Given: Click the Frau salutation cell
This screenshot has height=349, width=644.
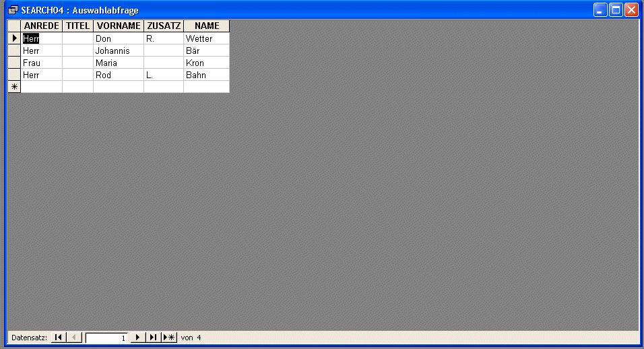Looking at the screenshot, I should (x=42, y=63).
